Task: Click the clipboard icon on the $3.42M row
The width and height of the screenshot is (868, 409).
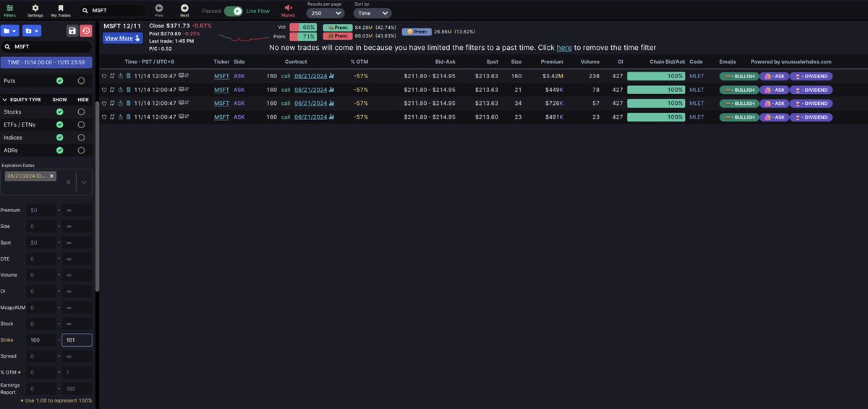Action: point(129,76)
